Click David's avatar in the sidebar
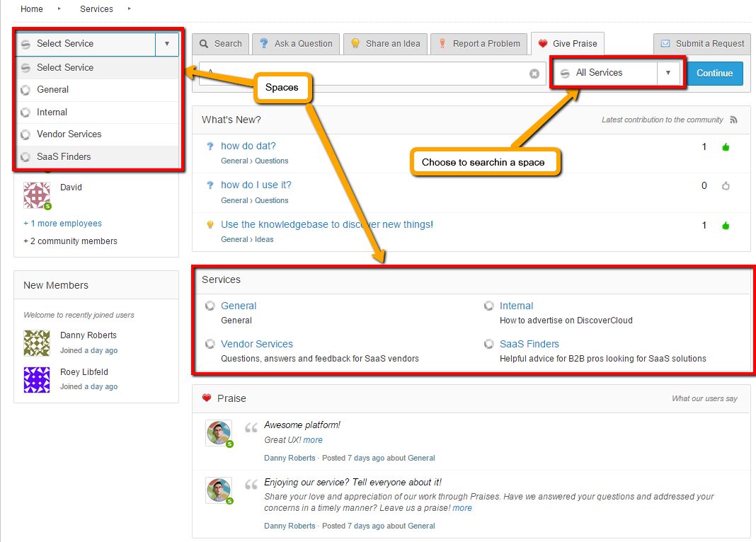 pyautogui.click(x=36, y=195)
